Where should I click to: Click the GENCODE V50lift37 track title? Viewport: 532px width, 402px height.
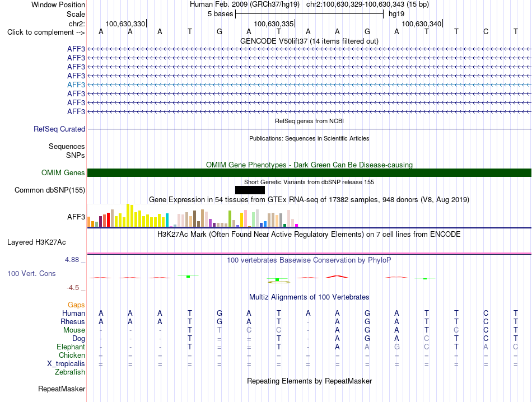point(309,41)
